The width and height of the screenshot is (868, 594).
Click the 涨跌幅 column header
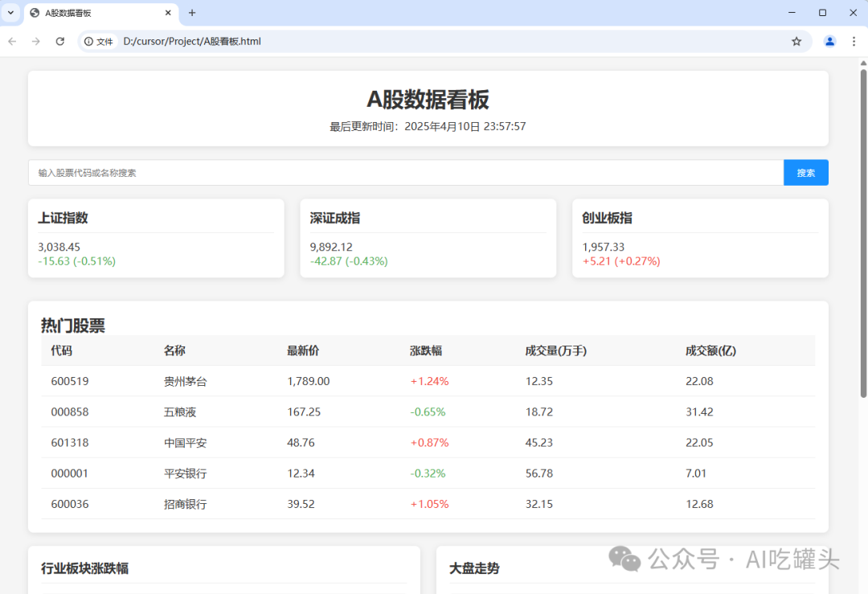pyautogui.click(x=426, y=350)
